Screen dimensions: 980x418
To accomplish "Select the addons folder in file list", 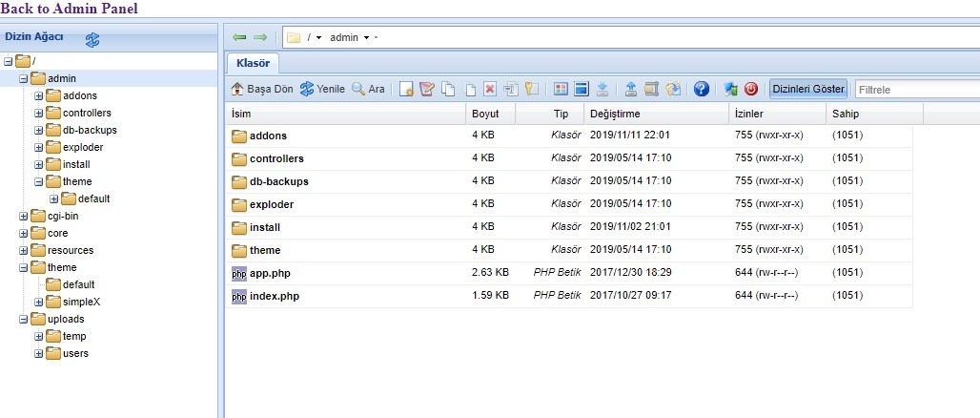I will coord(569,136).
